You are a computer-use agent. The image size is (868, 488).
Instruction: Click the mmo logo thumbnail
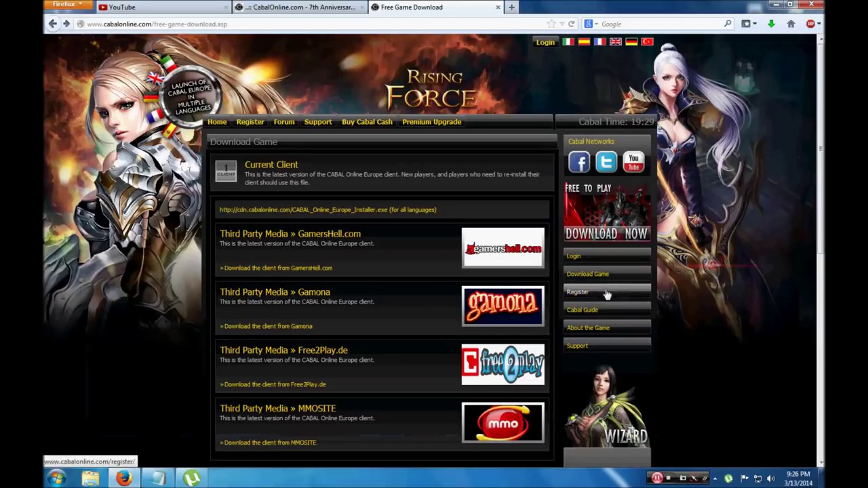pos(502,423)
